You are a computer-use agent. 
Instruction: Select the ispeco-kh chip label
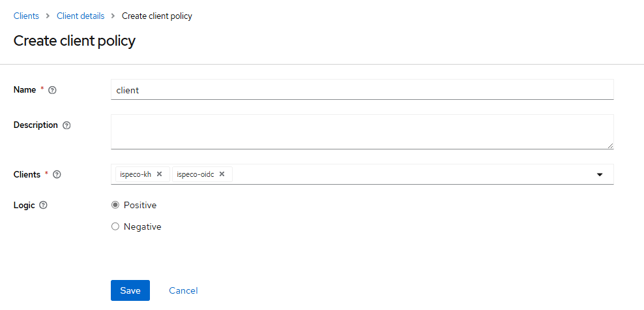[136, 174]
